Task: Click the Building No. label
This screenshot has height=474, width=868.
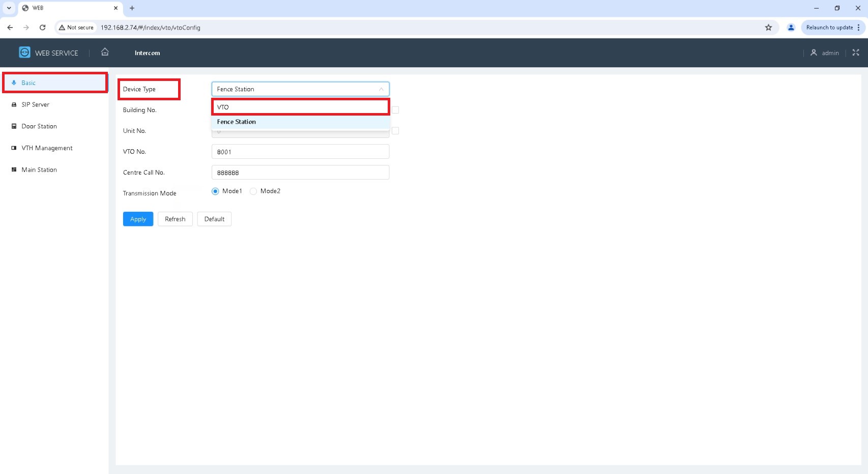Action: (140, 110)
